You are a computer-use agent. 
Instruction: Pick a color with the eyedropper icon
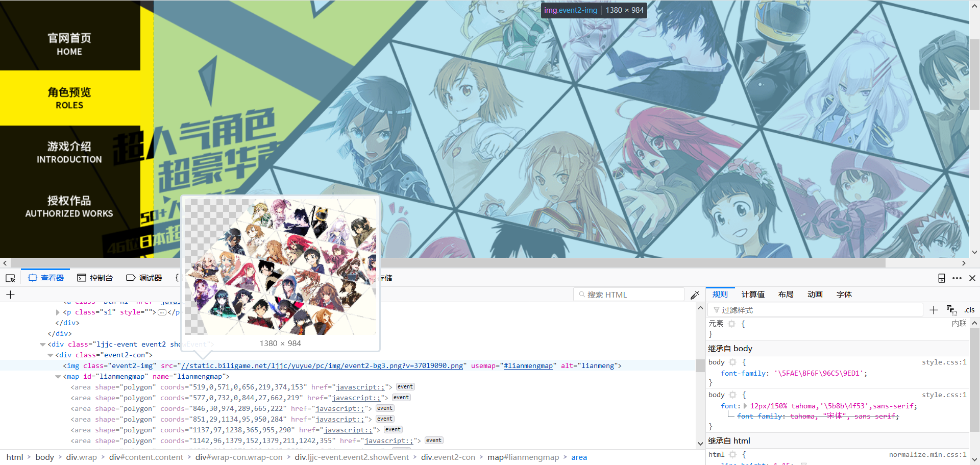click(x=695, y=295)
